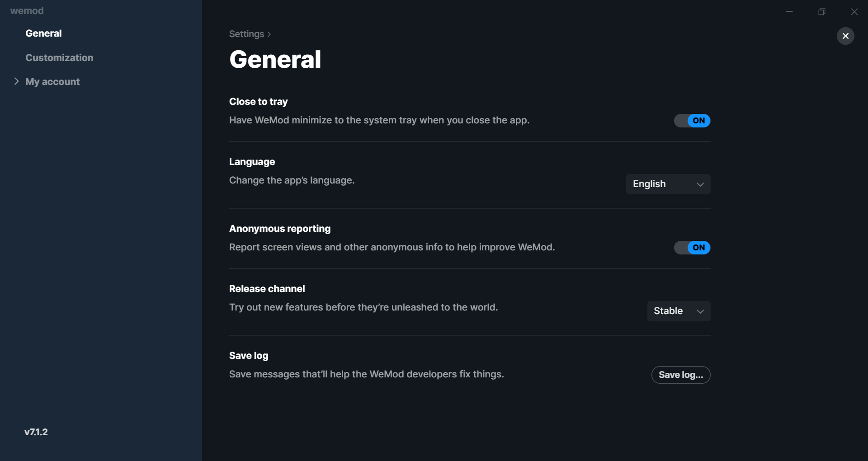Go back via the Settings breadcrumb
Image resolution: width=868 pixels, height=461 pixels.
246,34
